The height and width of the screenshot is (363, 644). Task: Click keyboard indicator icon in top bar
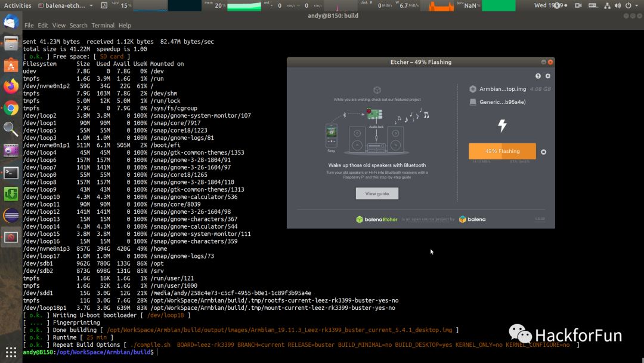tap(593, 5)
